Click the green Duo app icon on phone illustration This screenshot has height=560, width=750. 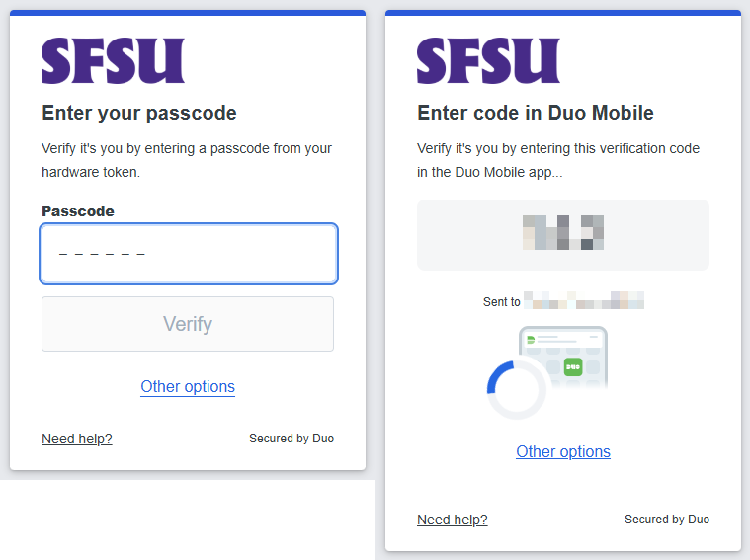(573, 366)
